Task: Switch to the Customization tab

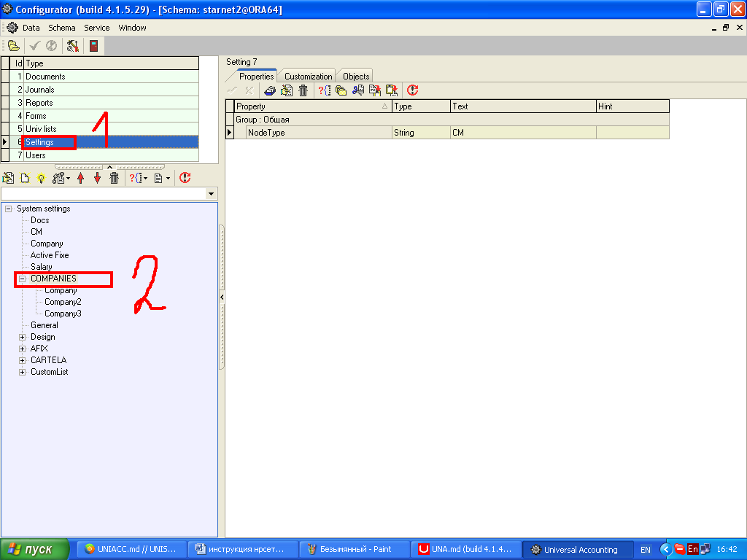Action: (309, 76)
